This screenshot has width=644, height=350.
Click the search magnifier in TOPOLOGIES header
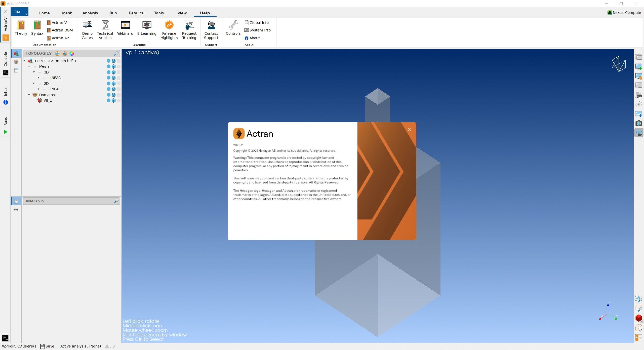pyautogui.click(x=116, y=54)
